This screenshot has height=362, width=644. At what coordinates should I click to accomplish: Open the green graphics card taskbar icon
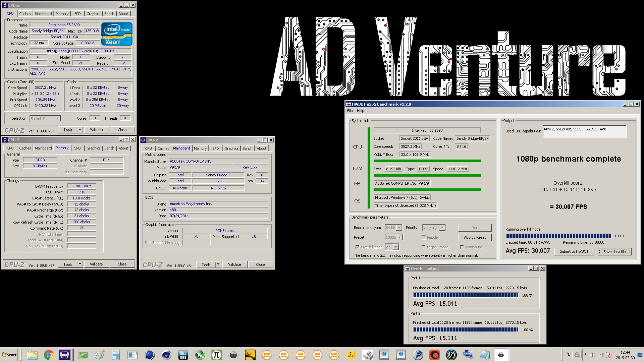click(83, 355)
